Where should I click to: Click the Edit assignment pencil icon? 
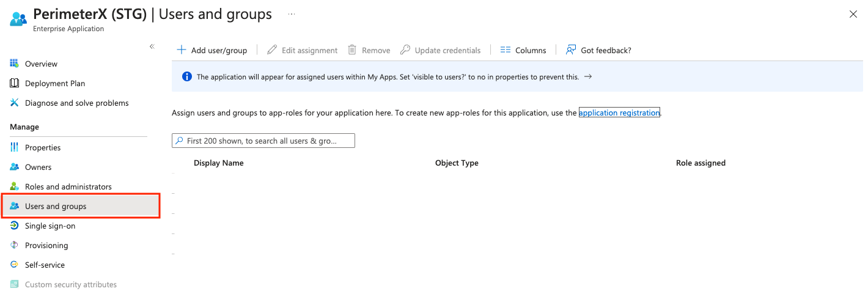coord(272,50)
